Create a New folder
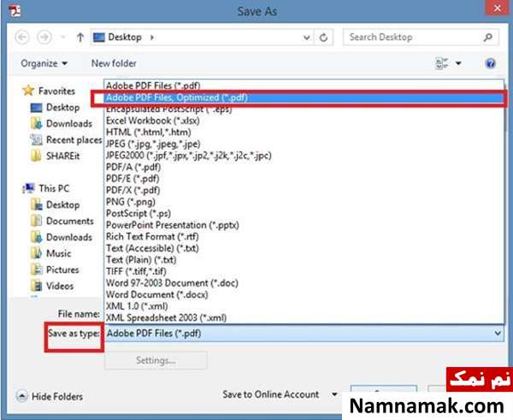 114,63
